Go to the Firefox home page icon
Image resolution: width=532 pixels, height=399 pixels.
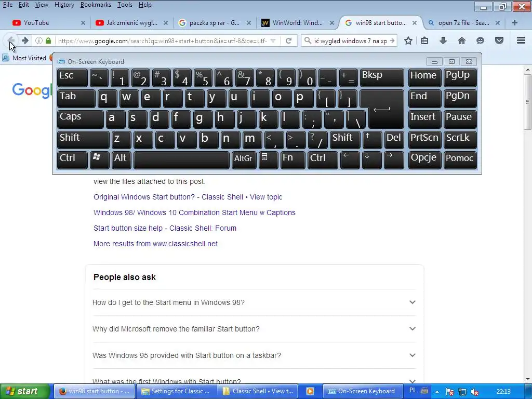pyautogui.click(x=462, y=41)
